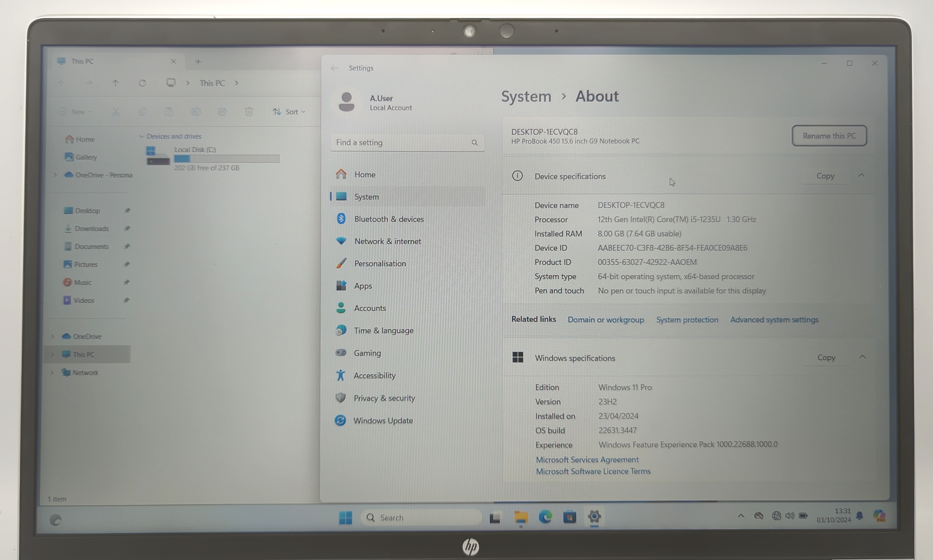
Task: Copy the Device specifications
Action: (x=825, y=176)
